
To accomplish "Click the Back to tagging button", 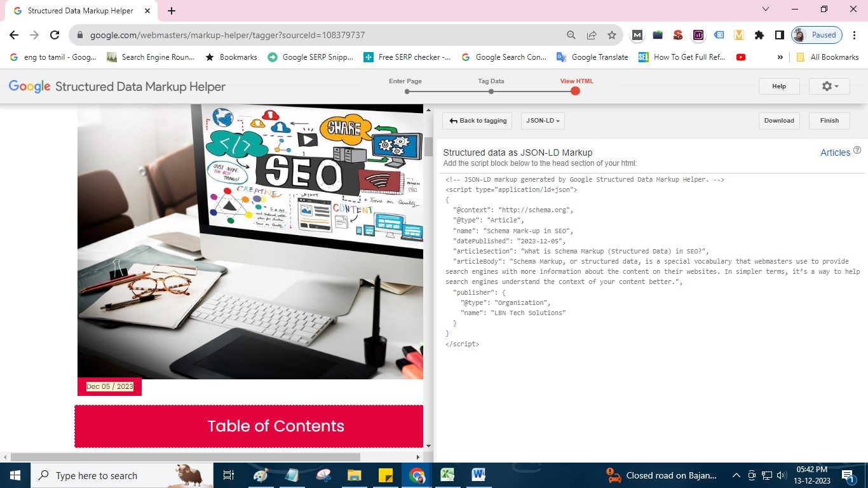I will 477,121.
